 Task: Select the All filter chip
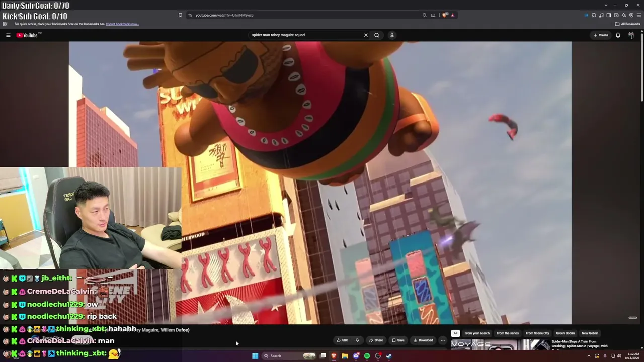[x=455, y=333]
